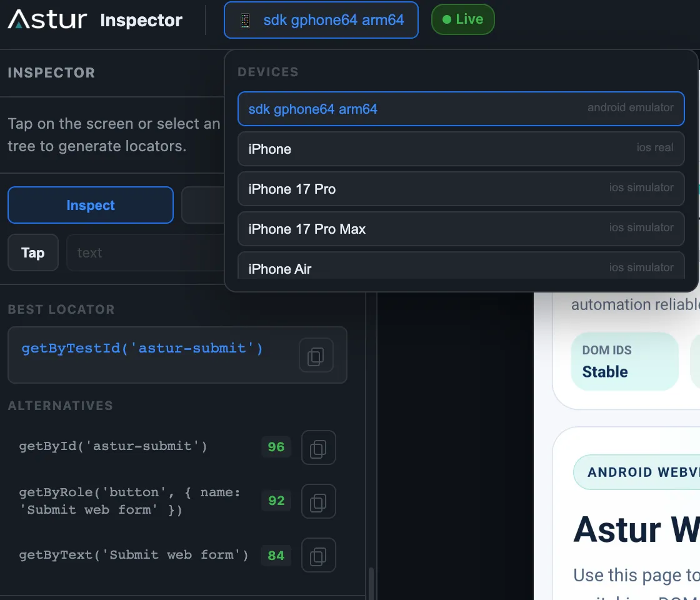Viewport: 700px width, 600px height.
Task: Click the getByTestId('astur-submit') locator text
Action: click(142, 348)
